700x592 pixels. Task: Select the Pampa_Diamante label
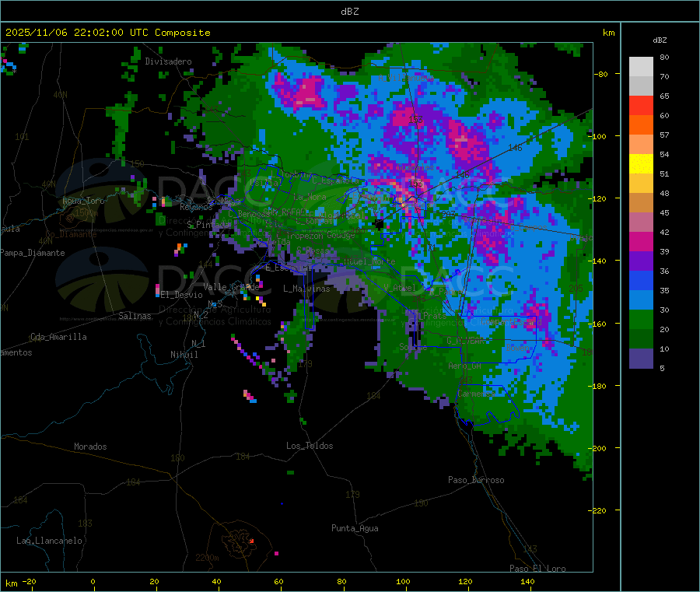(x=33, y=253)
